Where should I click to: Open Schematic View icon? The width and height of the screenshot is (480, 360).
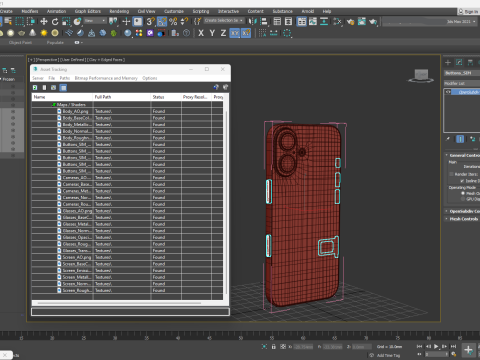click(324, 22)
